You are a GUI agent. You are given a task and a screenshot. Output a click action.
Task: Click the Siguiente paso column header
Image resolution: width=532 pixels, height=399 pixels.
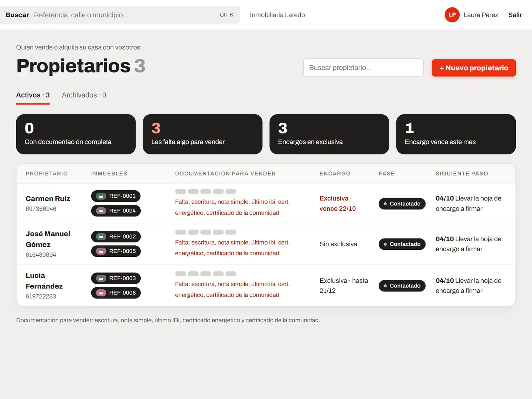click(462, 174)
